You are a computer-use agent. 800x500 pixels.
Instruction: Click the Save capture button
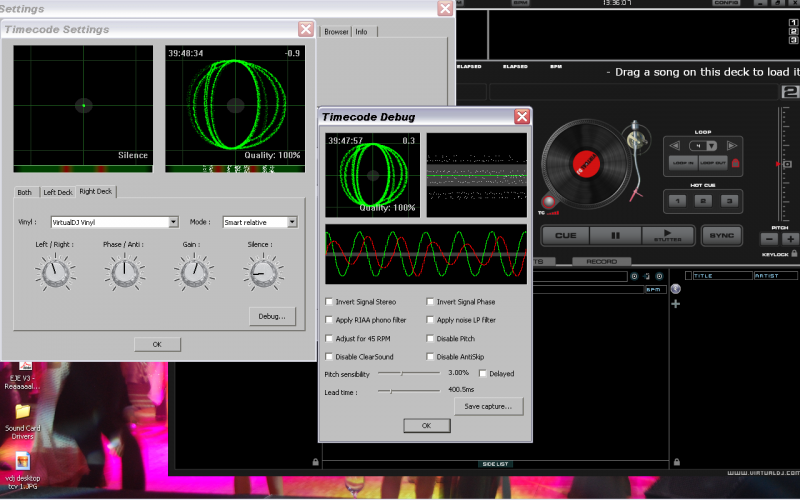pos(488,406)
